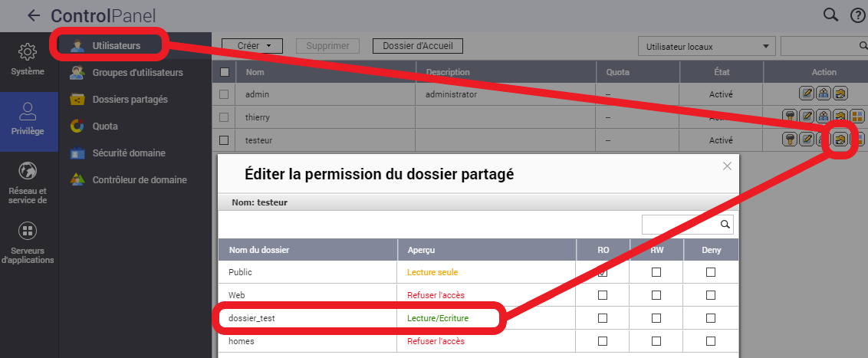
Task: Go back using the arrow beside ControlPanel
Action: [x=33, y=15]
